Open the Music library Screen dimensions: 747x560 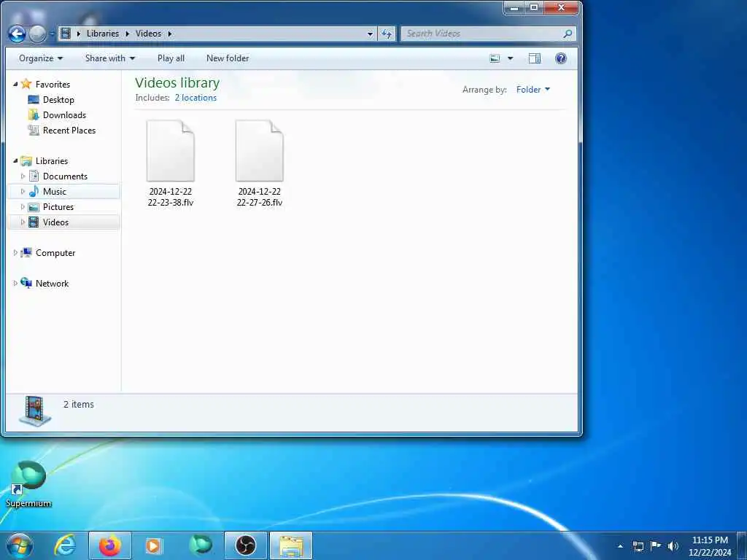click(54, 192)
